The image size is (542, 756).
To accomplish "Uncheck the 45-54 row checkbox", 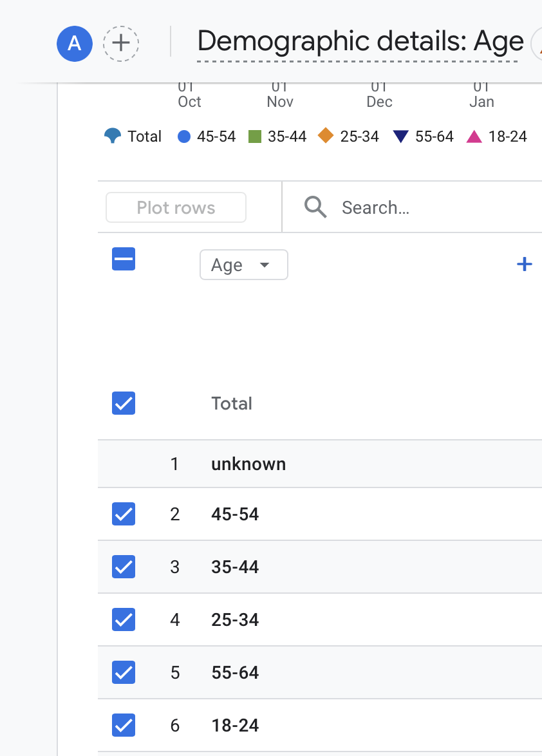I will (124, 515).
